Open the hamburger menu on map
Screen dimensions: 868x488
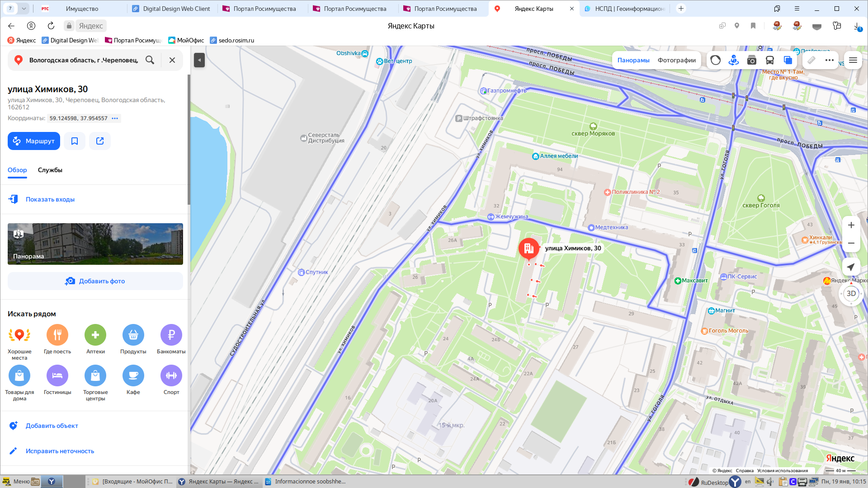coord(853,60)
